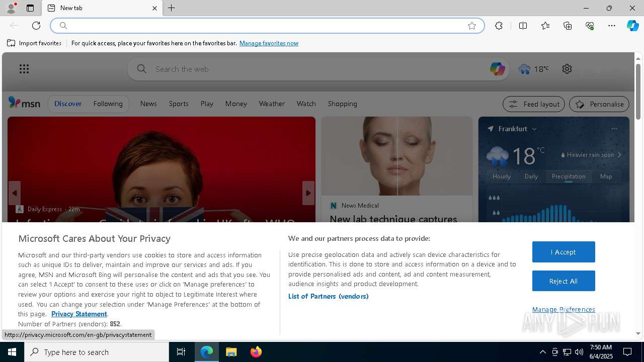Click Import favorites
Screen dimensions: 644x362
[34, 43]
